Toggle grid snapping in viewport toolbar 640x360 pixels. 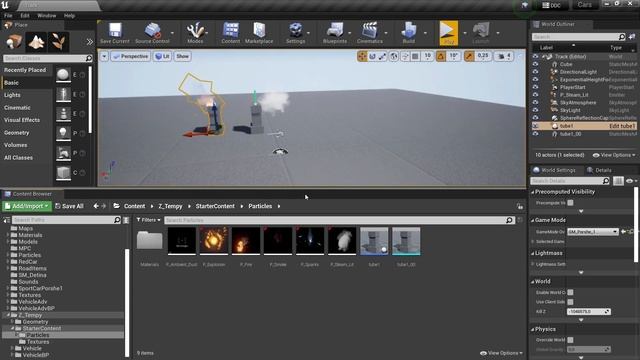(415, 56)
